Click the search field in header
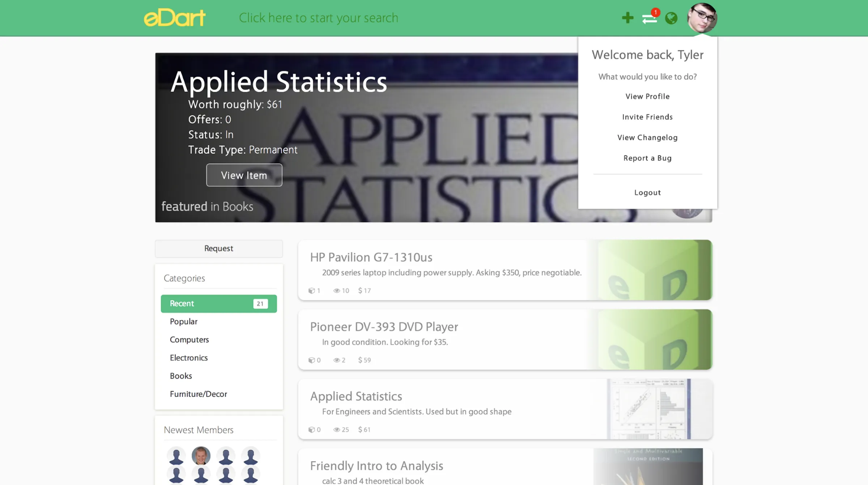The image size is (868, 485). tap(318, 18)
